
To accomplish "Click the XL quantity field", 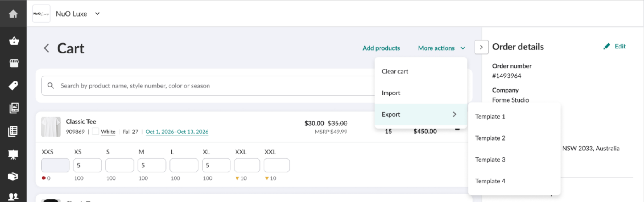I will [216, 165].
